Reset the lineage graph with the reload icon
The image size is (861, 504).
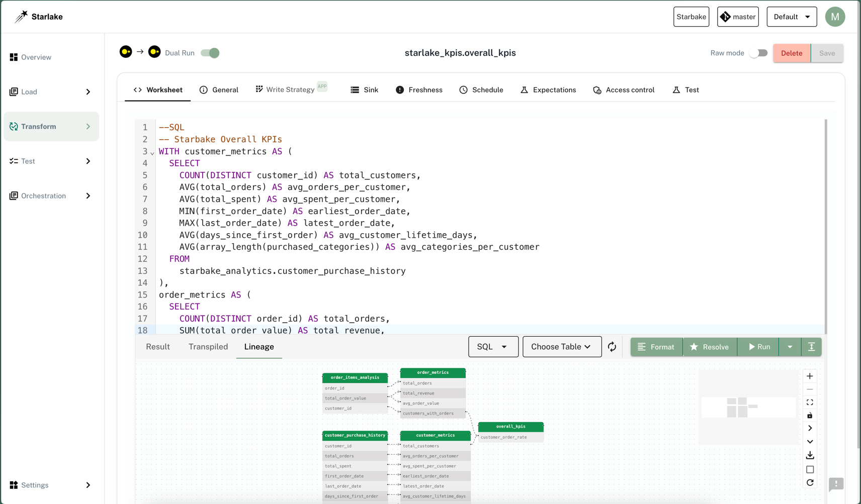[810, 483]
